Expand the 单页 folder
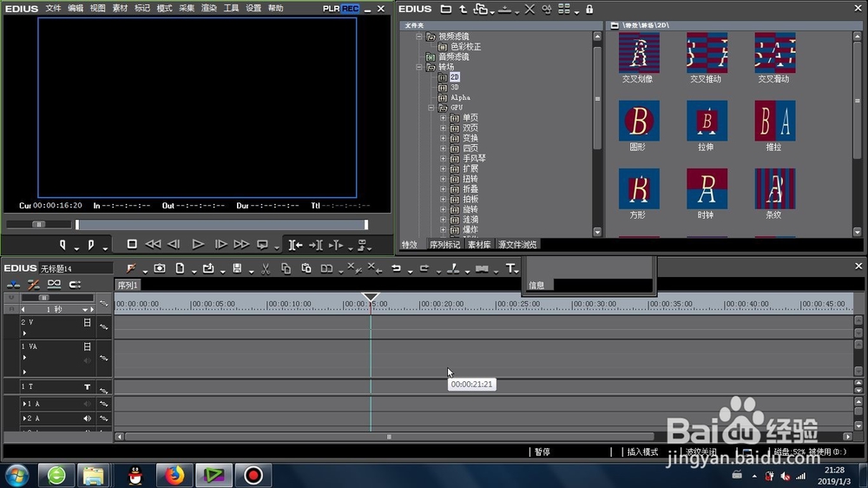 [443, 118]
